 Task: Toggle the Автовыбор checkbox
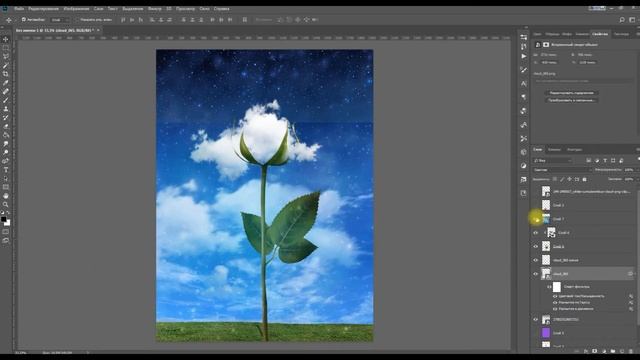click(x=24, y=20)
